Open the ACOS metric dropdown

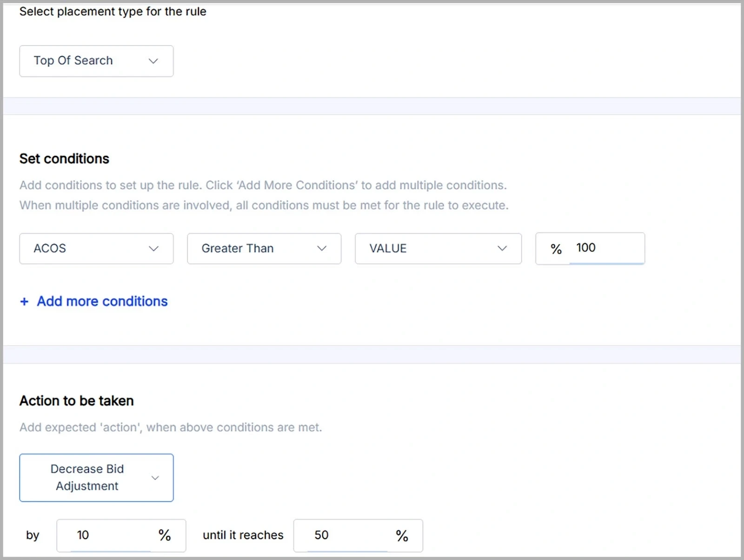[96, 249]
